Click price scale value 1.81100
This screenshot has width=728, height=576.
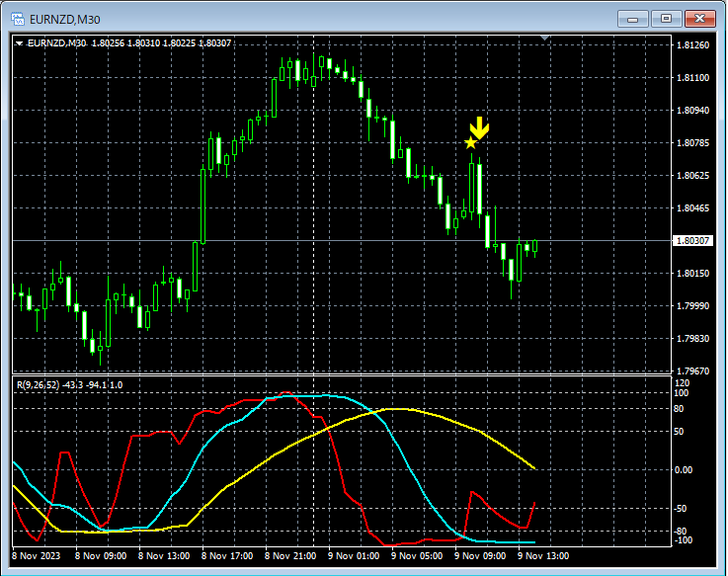pos(692,78)
